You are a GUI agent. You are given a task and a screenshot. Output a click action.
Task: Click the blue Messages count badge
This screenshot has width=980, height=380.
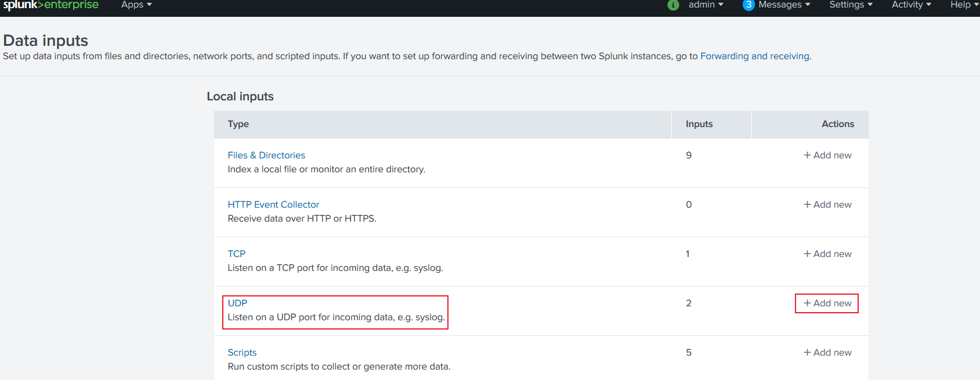coord(748,5)
